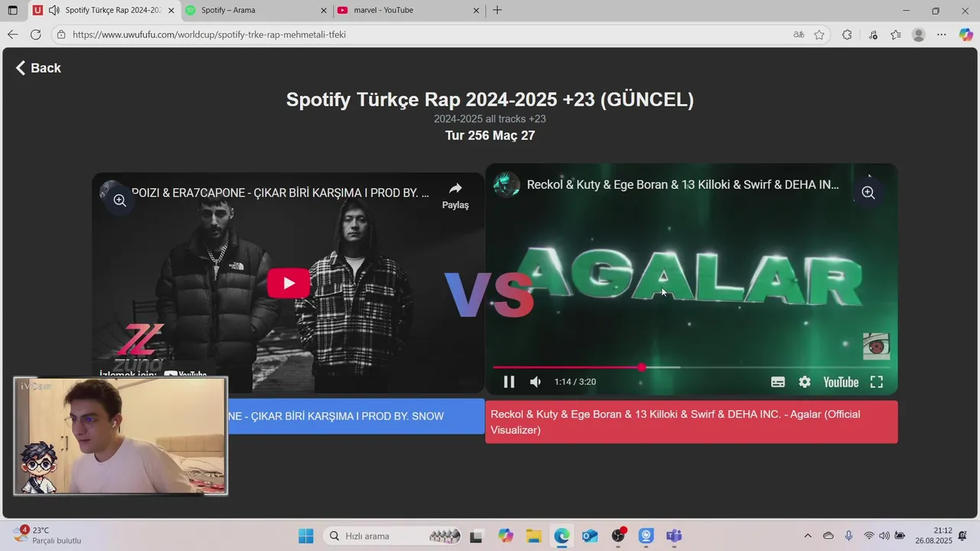Screen dimensions: 980x551
Task: Open OBS Studio from the taskbar
Action: [x=619, y=536]
